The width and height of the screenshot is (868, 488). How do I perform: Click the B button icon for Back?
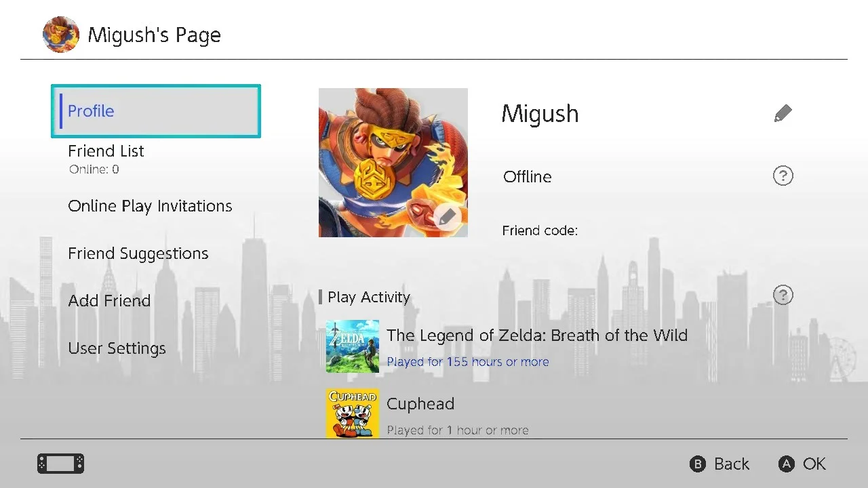point(698,464)
